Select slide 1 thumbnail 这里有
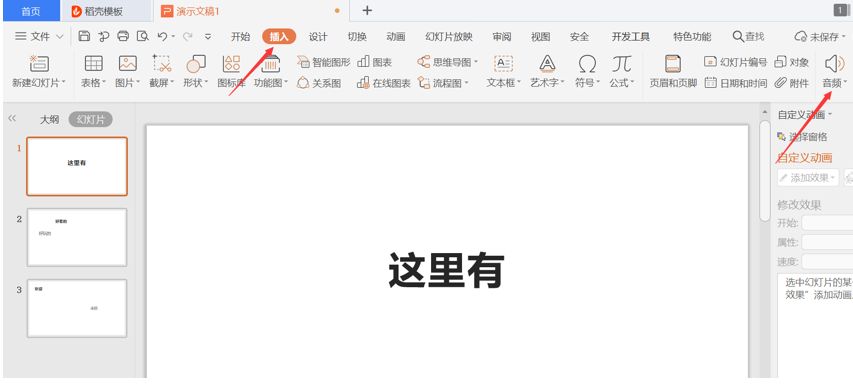The height and width of the screenshot is (387, 853). tap(77, 167)
